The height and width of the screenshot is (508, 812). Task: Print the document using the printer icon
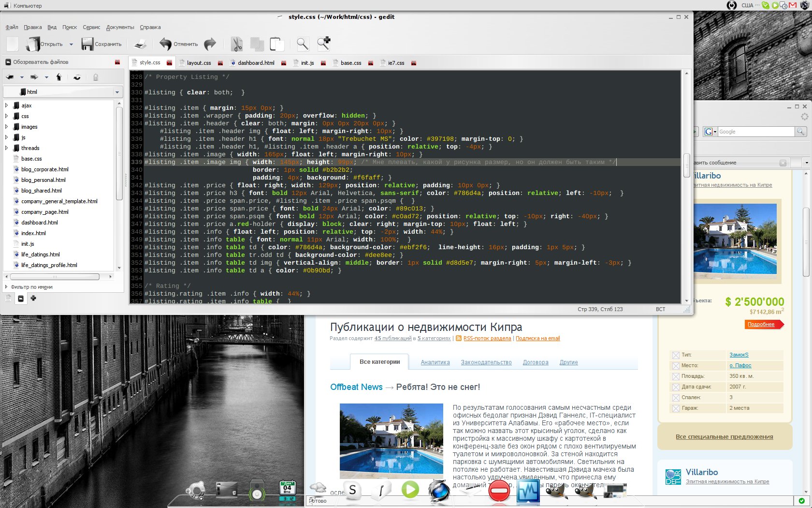140,44
